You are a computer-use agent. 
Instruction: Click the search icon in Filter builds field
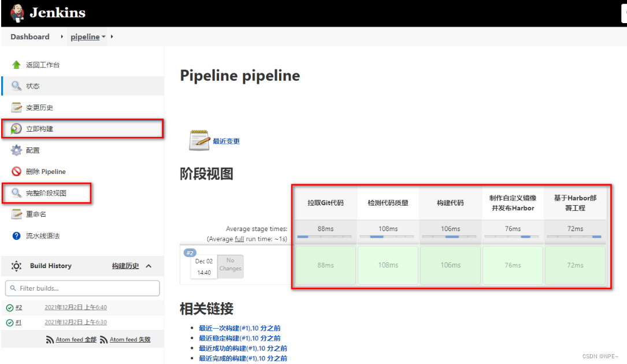pyautogui.click(x=13, y=288)
